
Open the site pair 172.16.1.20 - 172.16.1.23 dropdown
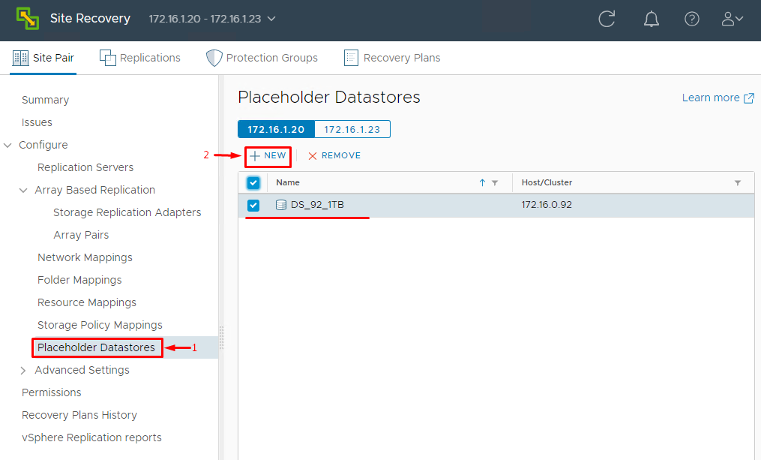(212, 19)
